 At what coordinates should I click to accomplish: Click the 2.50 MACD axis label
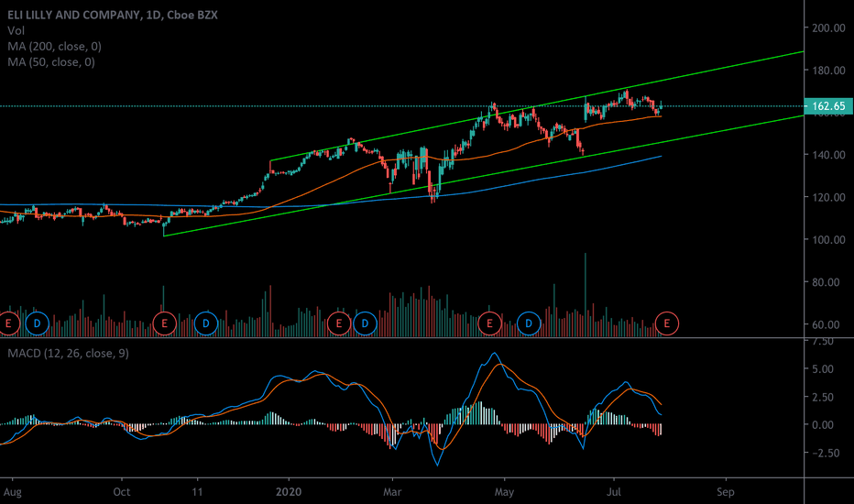pyautogui.click(x=823, y=397)
